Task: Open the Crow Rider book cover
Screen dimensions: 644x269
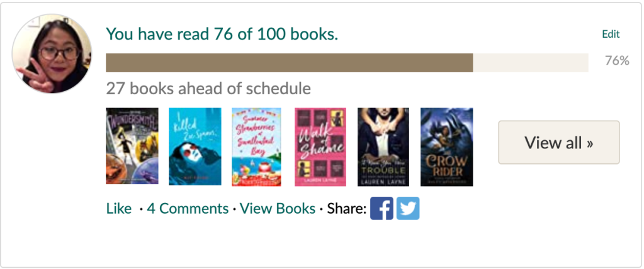Action: [x=446, y=146]
